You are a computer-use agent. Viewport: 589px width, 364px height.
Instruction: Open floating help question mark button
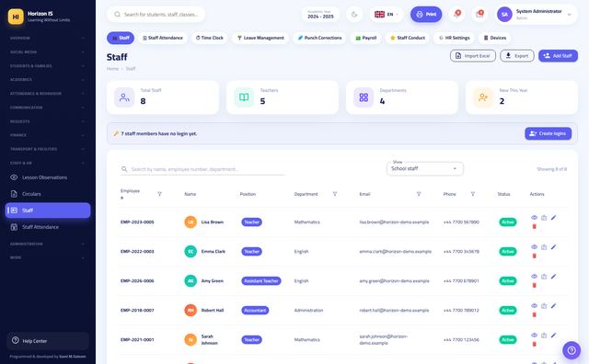point(572,350)
